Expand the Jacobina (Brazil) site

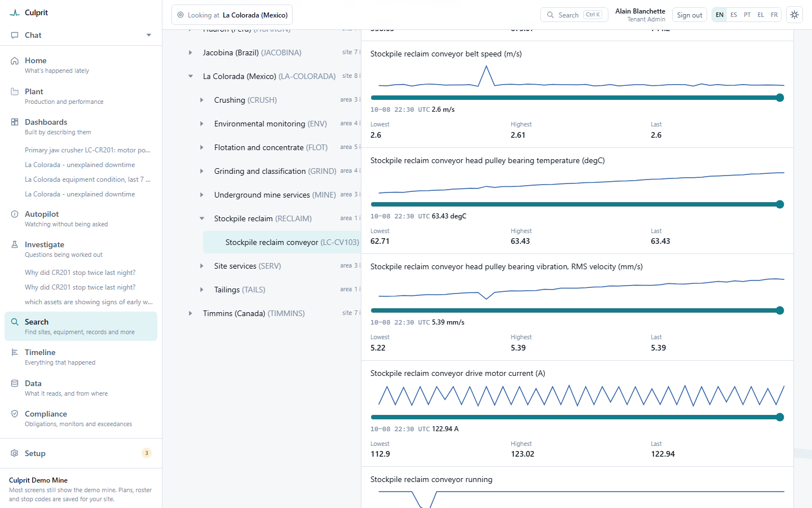coord(191,52)
